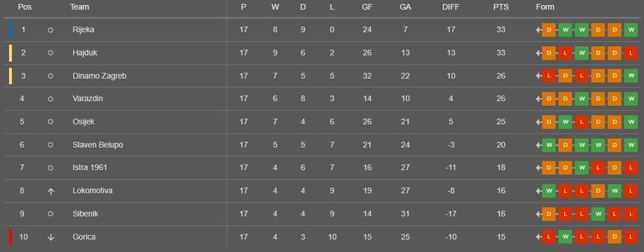Image resolution: width=644 pixels, height=252 pixels.
Task: Sort the table by the PTS column header
Action: coord(500,7)
